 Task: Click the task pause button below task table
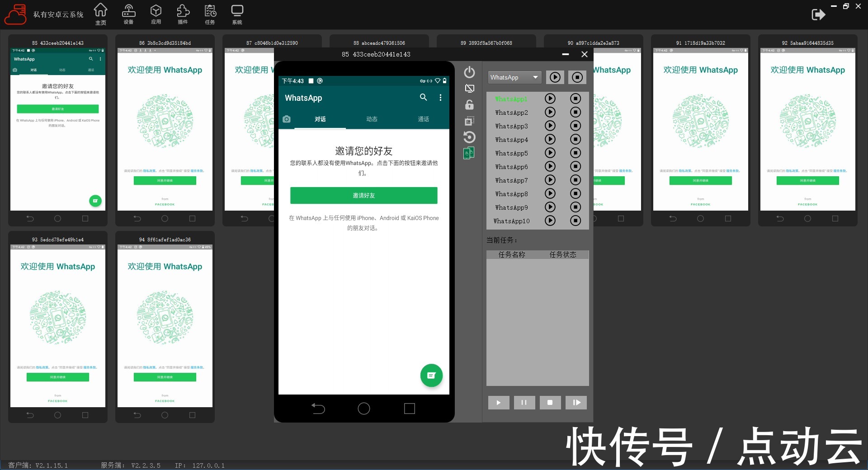[524, 402]
